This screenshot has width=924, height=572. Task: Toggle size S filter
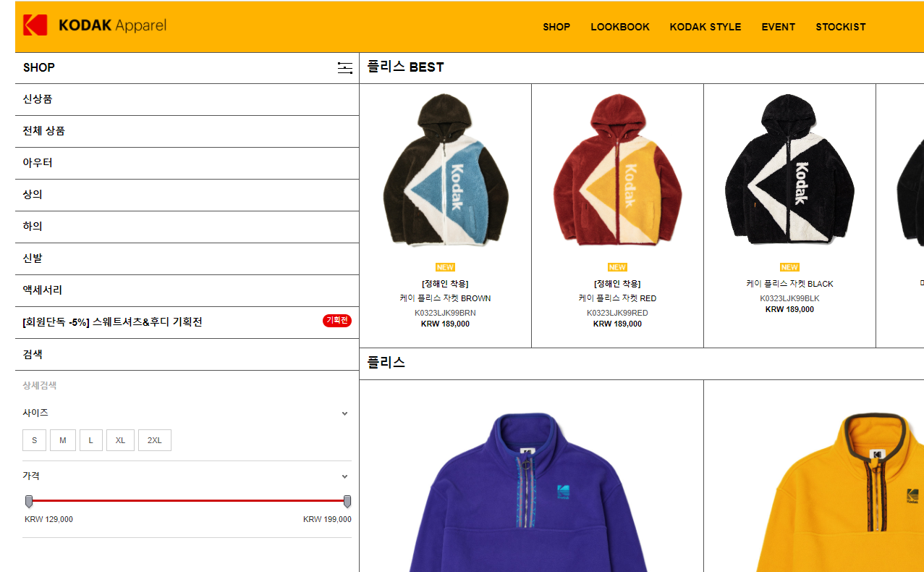click(34, 440)
